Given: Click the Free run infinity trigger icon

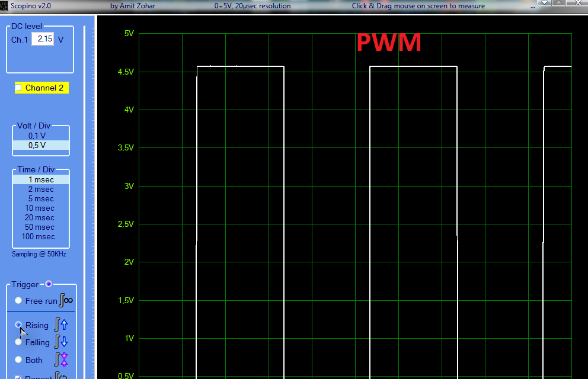Looking at the screenshot, I should click(x=66, y=301).
